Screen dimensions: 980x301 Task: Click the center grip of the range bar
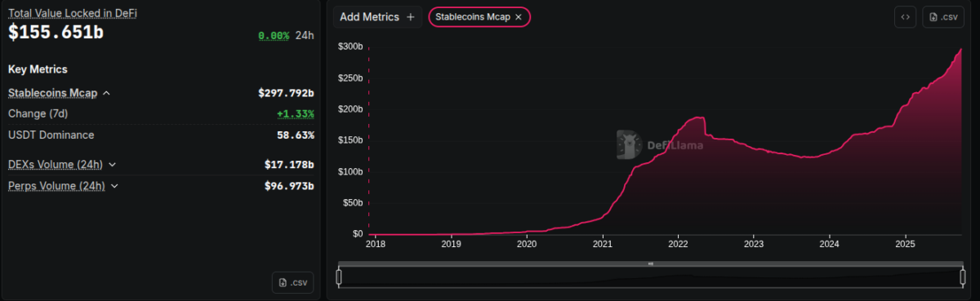pos(651,264)
